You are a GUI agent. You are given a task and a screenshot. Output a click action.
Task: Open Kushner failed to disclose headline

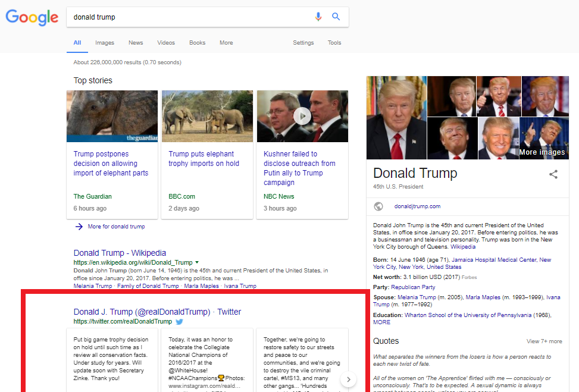[299, 168]
